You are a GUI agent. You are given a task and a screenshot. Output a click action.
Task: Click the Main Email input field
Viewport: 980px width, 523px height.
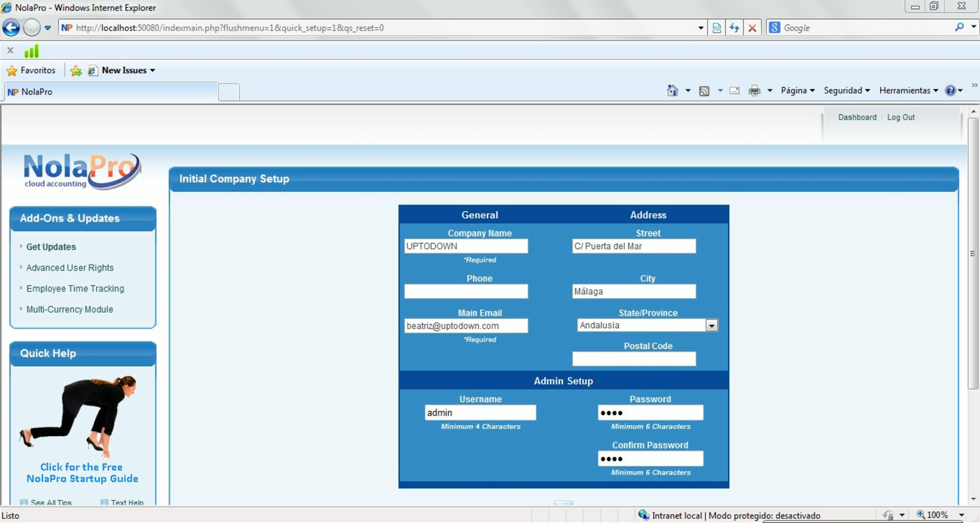pos(466,326)
